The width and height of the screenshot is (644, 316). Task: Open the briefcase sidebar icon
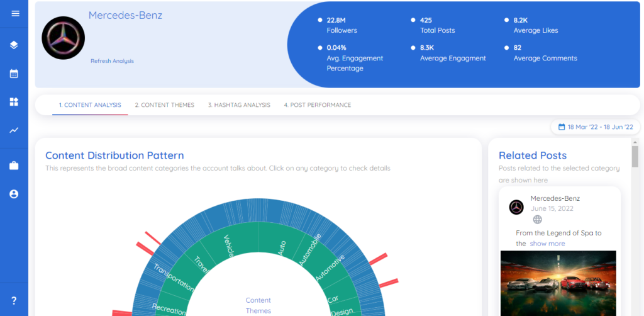[x=14, y=166]
